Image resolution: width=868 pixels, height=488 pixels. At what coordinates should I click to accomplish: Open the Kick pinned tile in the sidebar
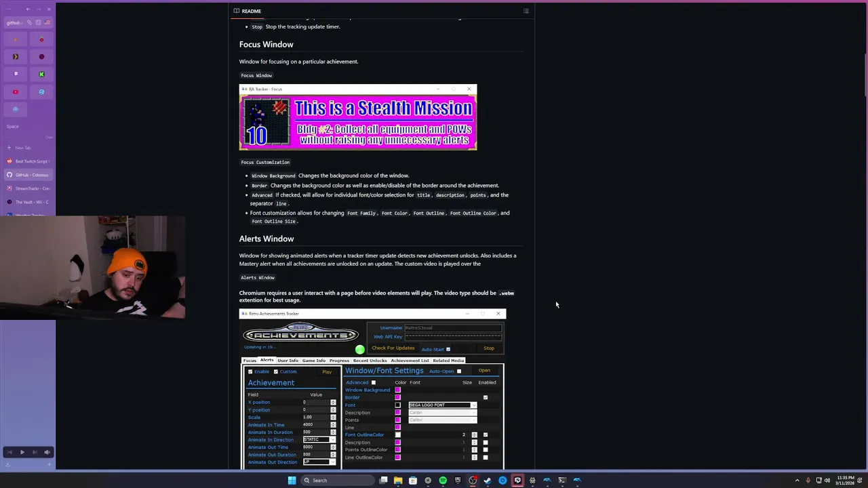41,74
